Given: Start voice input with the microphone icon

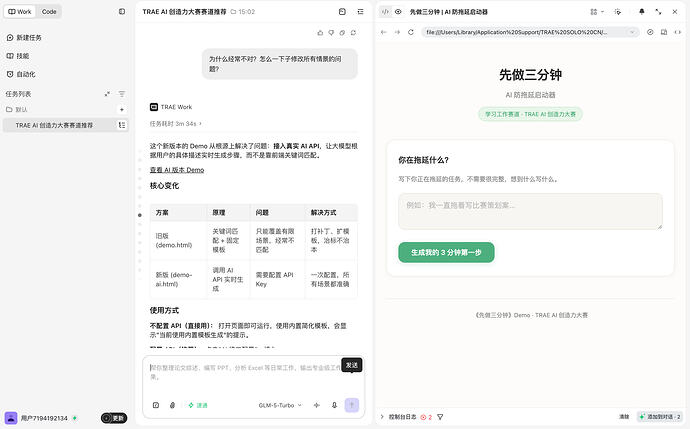Looking at the screenshot, I should click(x=334, y=405).
